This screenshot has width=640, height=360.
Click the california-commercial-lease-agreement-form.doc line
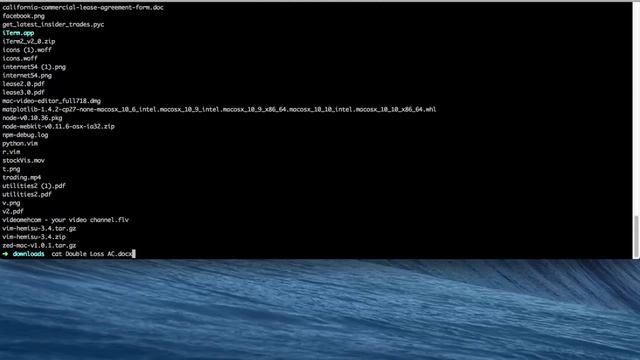point(83,7)
